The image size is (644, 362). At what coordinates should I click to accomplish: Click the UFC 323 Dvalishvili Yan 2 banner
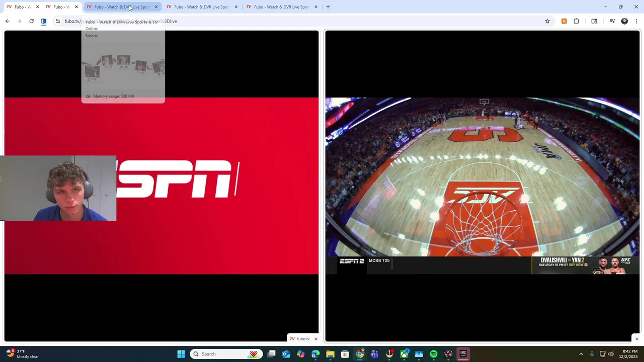[586, 265]
